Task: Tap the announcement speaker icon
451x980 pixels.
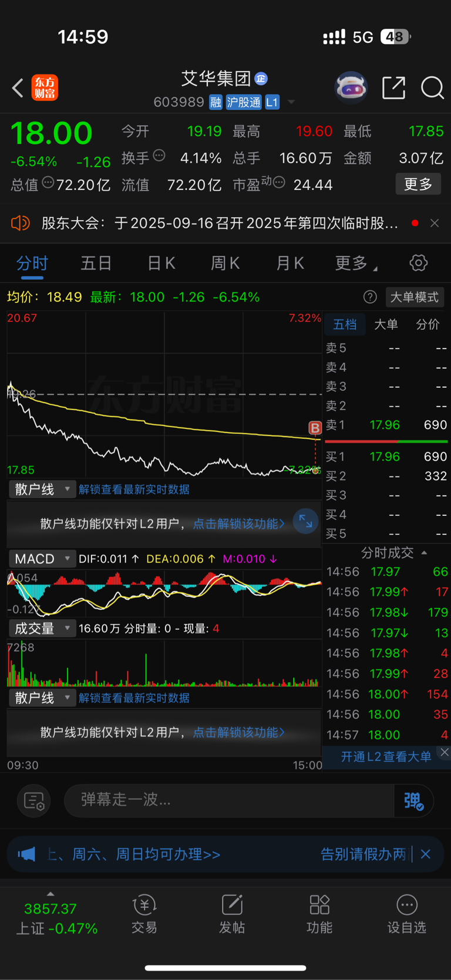Action: (x=21, y=223)
